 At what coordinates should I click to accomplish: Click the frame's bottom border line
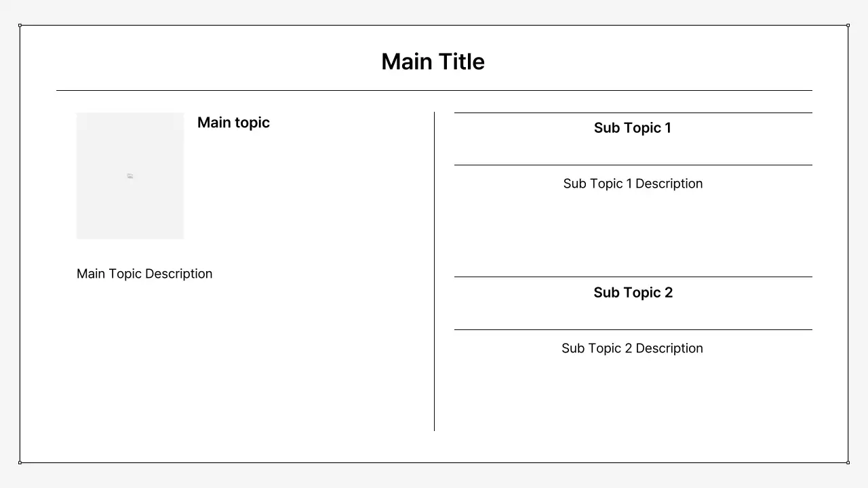tap(434, 463)
